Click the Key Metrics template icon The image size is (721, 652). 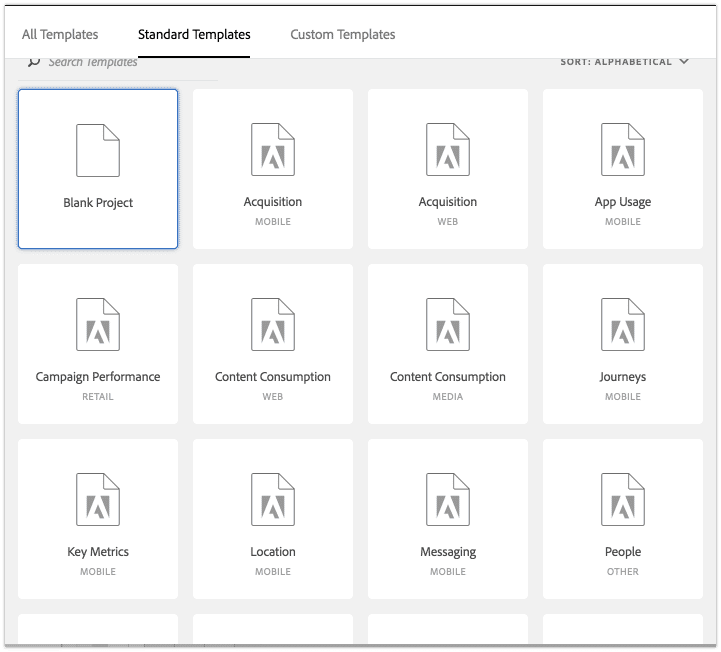click(98, 500)
